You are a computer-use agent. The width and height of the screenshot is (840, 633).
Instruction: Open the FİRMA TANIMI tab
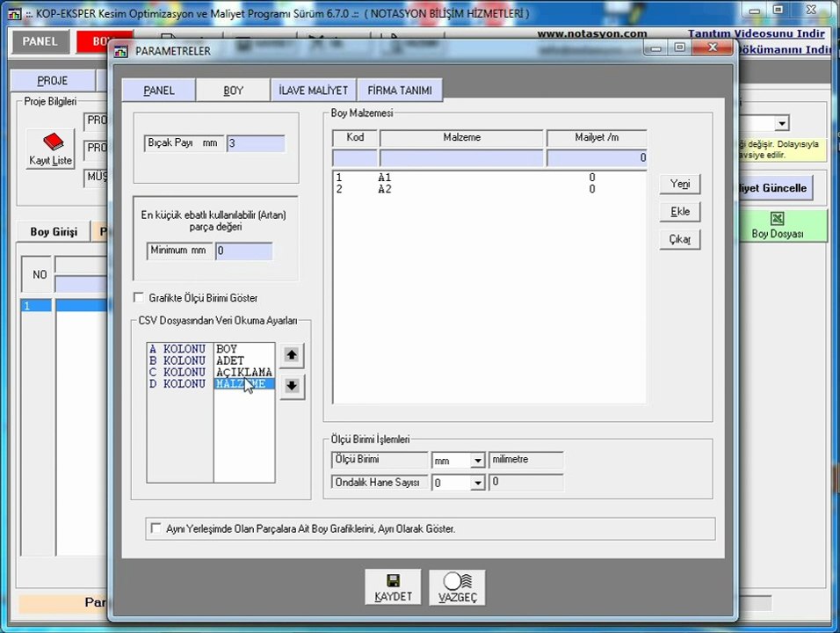point(400,91)
